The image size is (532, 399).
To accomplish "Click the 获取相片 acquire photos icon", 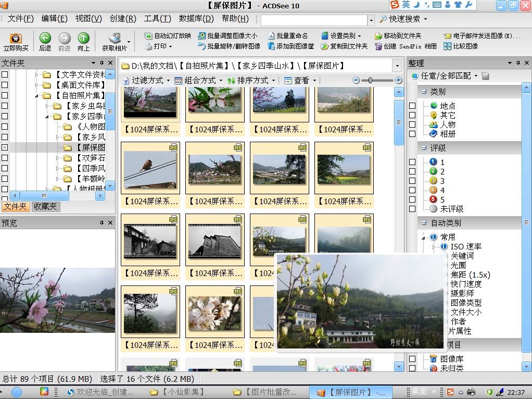I will pos(115,39).
